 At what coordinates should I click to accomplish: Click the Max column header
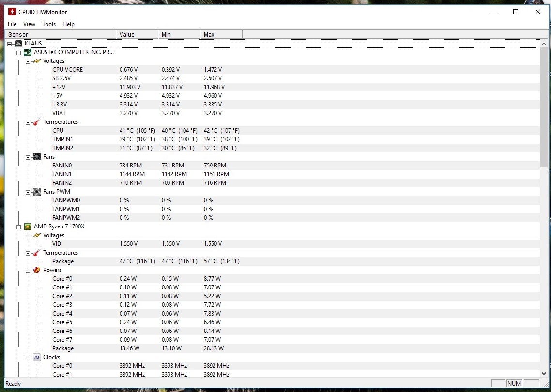tap(221, 34)
